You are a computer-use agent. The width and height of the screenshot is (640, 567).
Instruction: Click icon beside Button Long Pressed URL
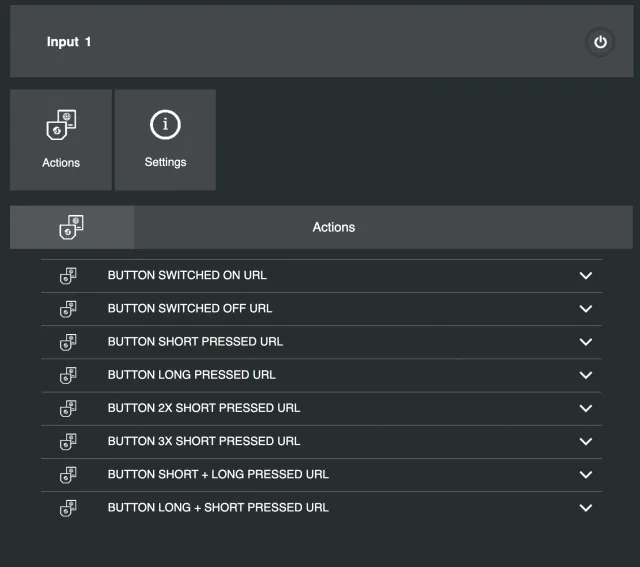point(68,375)
